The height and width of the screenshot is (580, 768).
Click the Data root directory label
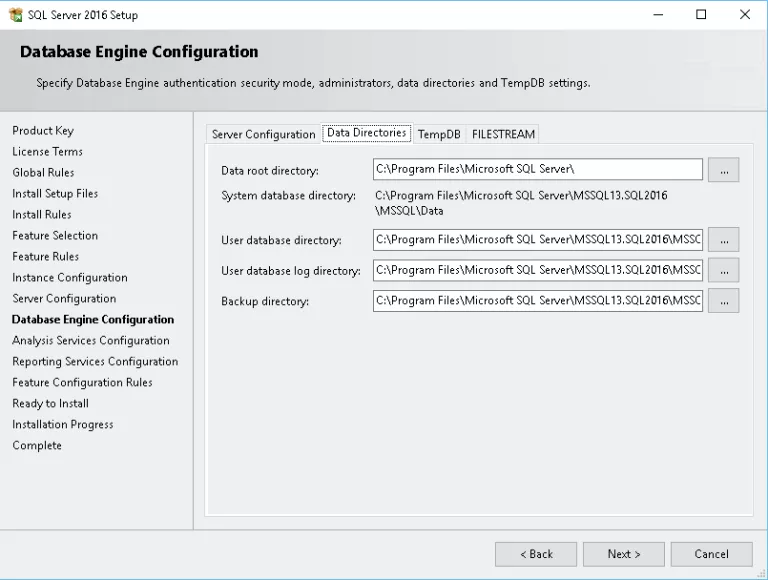(270, 171)
